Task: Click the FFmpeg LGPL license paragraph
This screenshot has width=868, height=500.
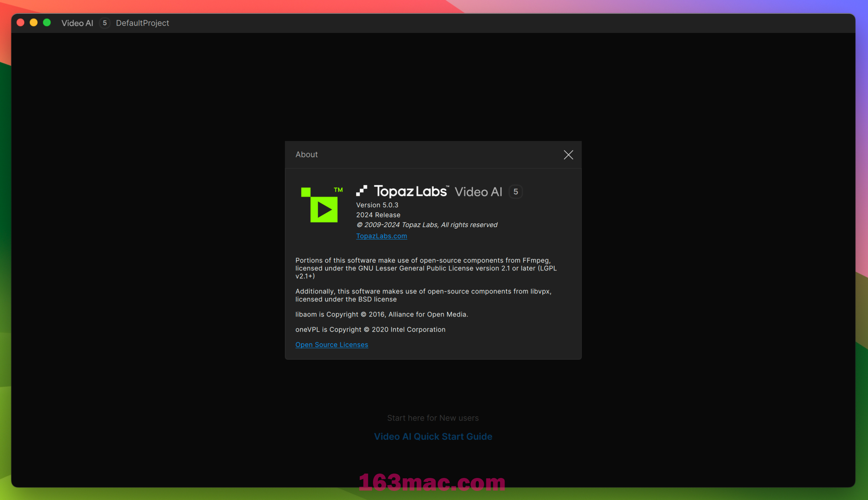Action: [426, 268]
